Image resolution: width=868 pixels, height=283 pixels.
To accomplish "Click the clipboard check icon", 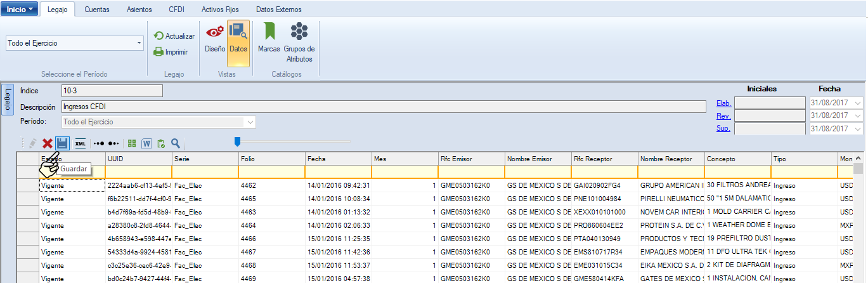I will [161, 143].
